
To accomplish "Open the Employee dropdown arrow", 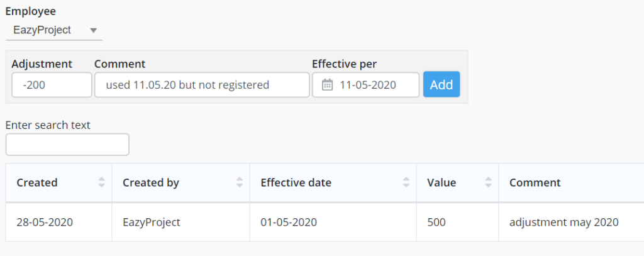I will (x=93, y=30).
